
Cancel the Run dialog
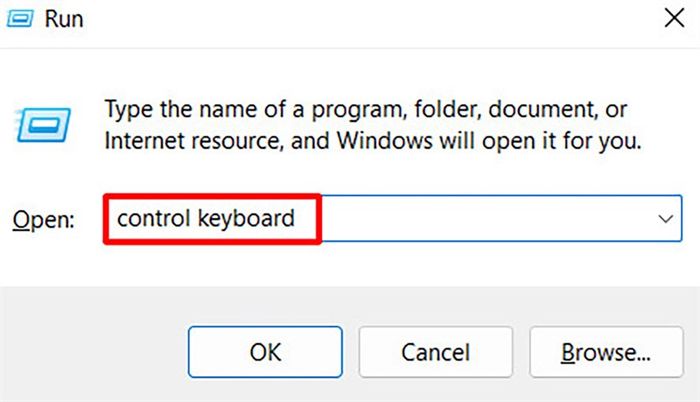point(436,352)
